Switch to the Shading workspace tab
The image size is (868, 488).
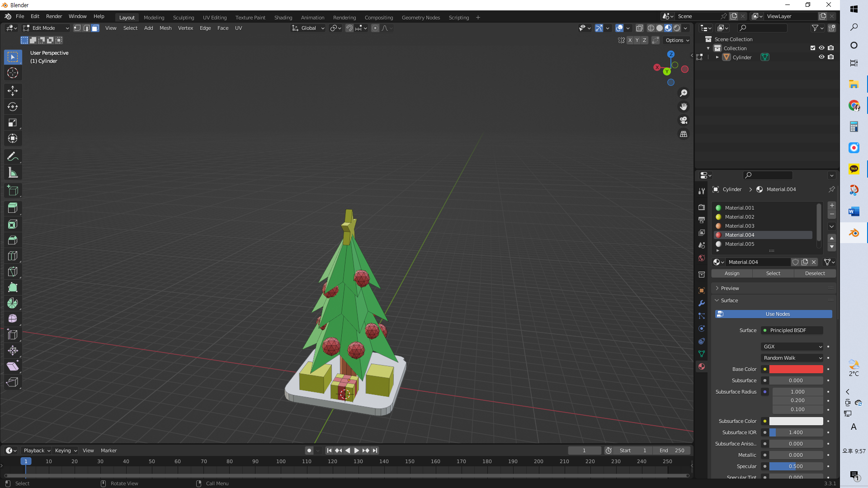283,18
